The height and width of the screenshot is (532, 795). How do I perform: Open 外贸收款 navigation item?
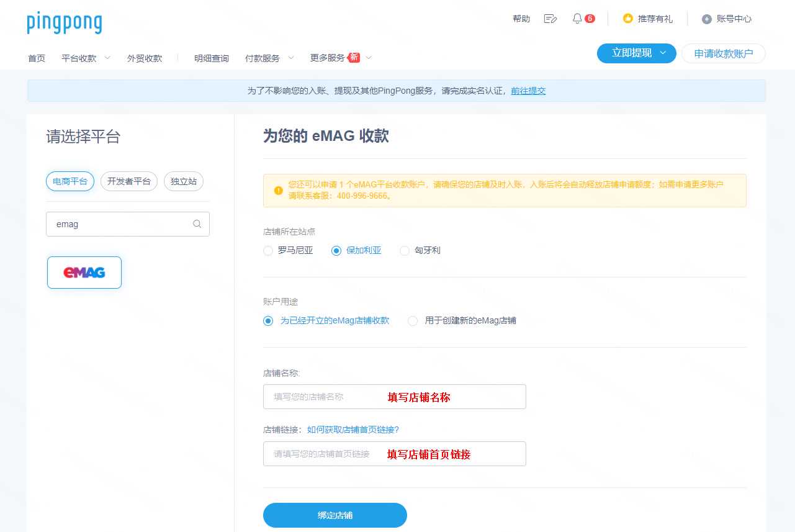click(145, 58)
